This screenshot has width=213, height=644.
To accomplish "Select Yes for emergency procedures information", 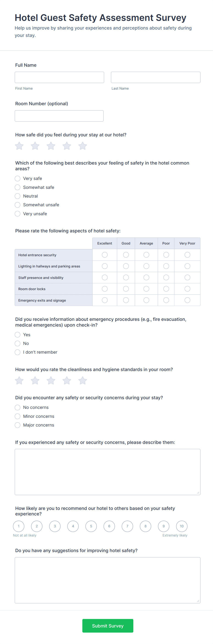I will (x=17, y=335).
